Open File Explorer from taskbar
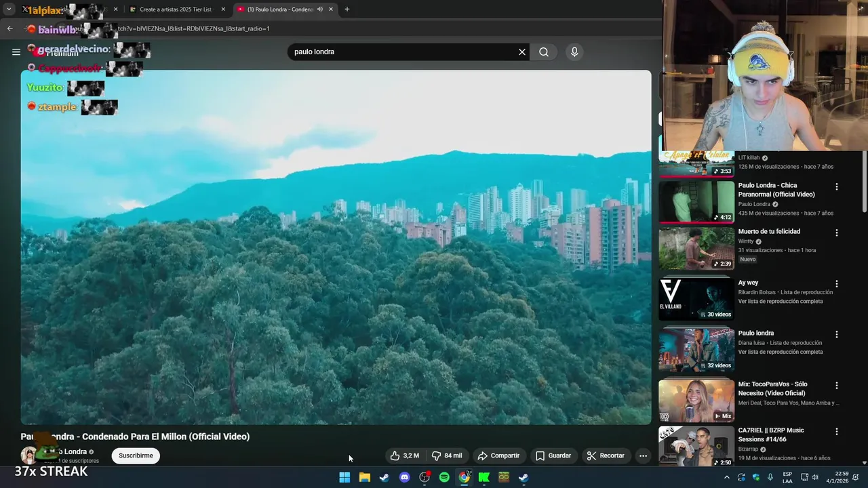The width and height of the screenshot is (868, 488). (364, 477)
